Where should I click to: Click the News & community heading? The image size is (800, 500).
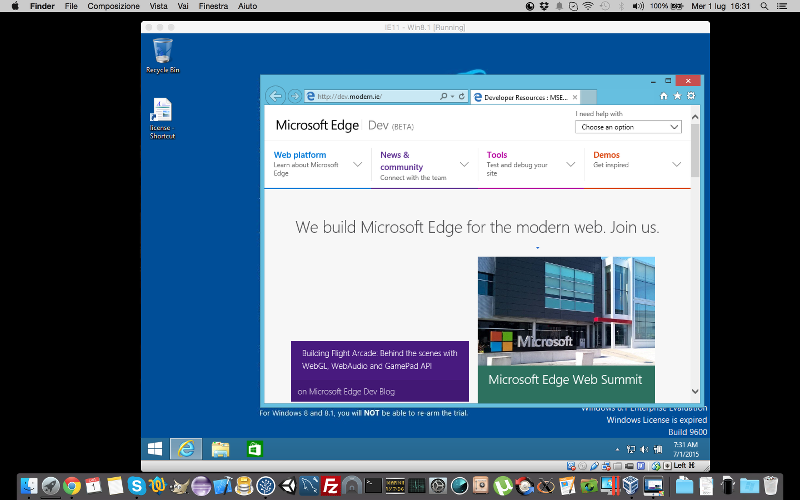click(402, 161)
